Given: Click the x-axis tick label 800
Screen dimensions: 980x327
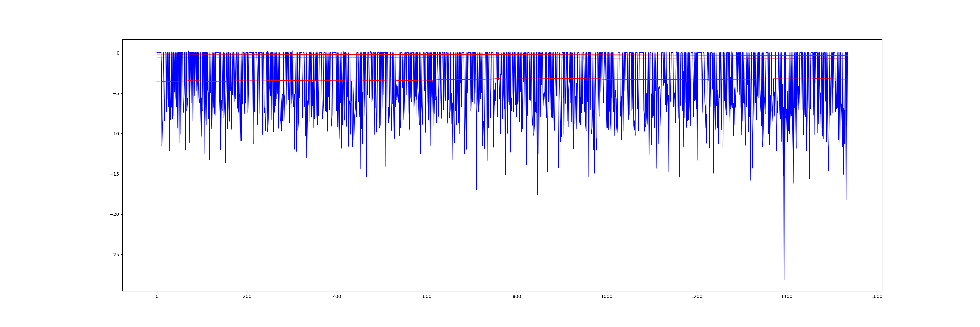Looking at the screenshot, I should 517,297.
